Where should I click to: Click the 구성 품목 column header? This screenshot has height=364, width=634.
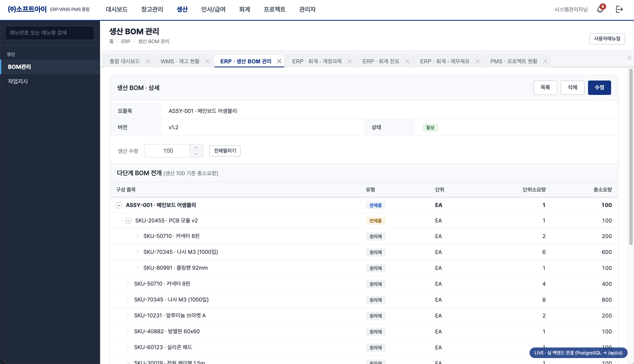pos(126,190)
